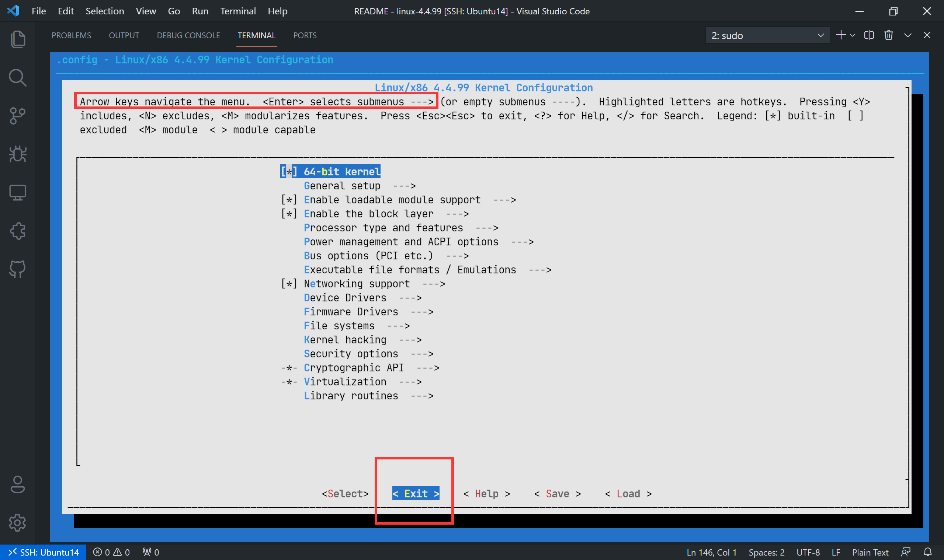Close the terminal panel
This screenshot has height=560, width=944.
click(x=927, y=35)
